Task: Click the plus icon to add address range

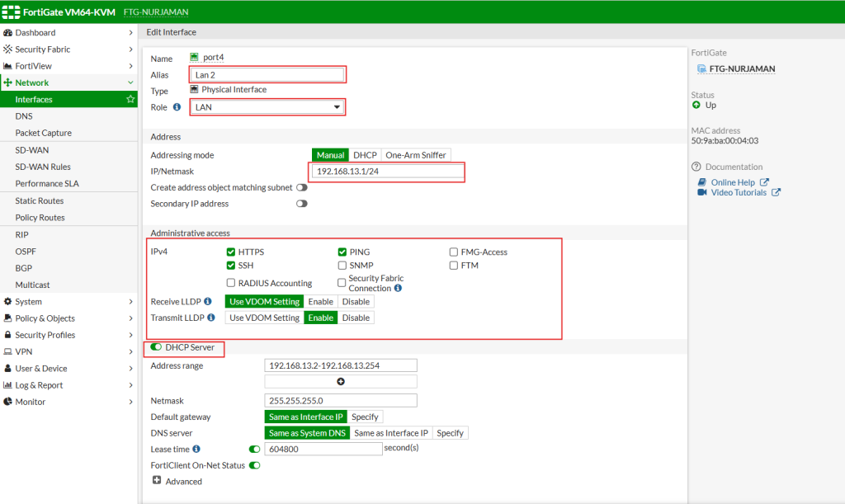Action: 340,382
